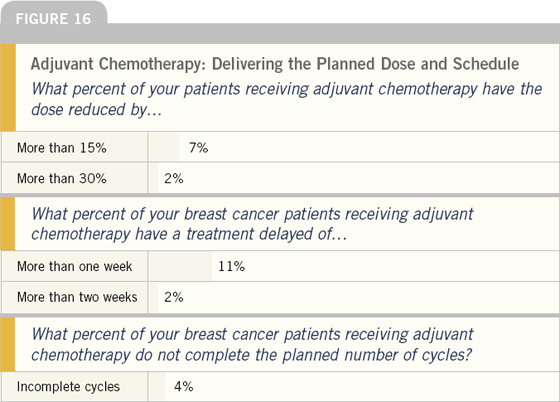The height and width of the screenshot is (402, 560).
Task: Click the yellow marker beside treatment delayed question
Action: point(9,224)
